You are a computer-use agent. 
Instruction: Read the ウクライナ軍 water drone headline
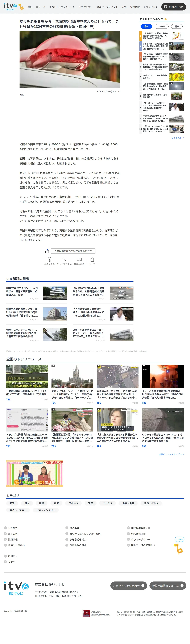[x=163, y=438]
